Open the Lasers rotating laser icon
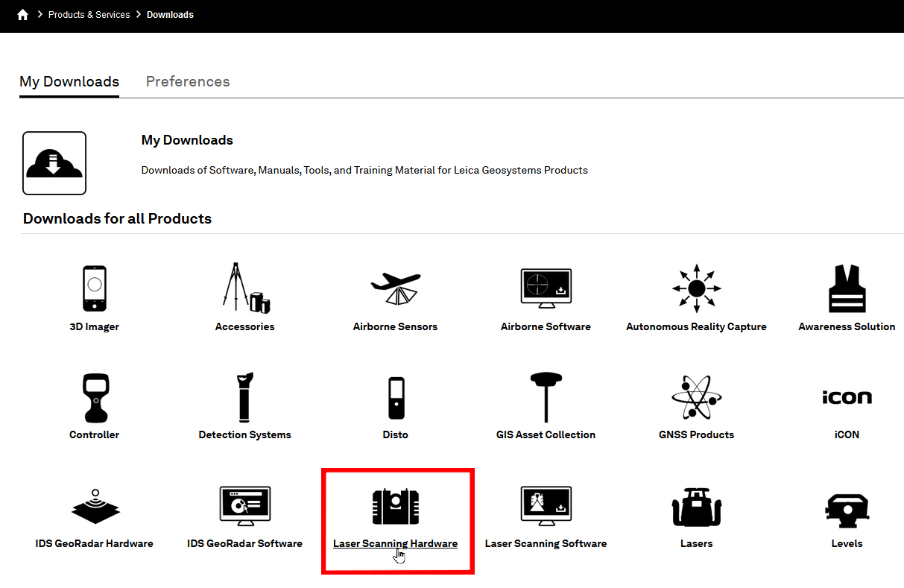904x588 pixels. tap(696, 508)
